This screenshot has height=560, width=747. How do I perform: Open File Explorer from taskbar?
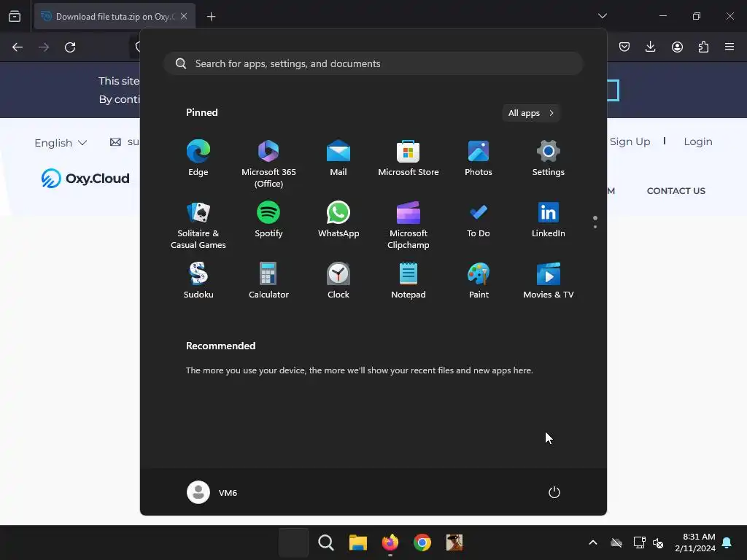(x=357, y=542)
